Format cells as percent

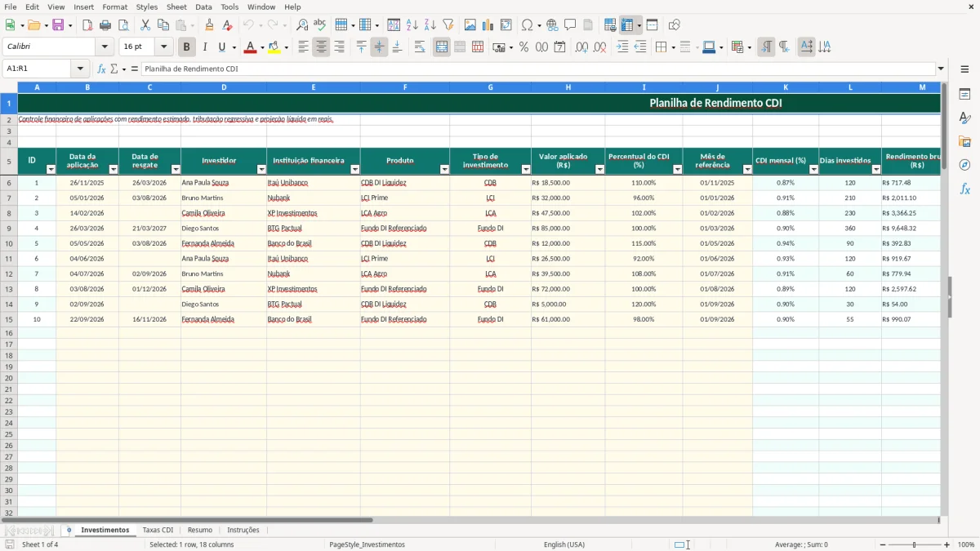[524, 47]
